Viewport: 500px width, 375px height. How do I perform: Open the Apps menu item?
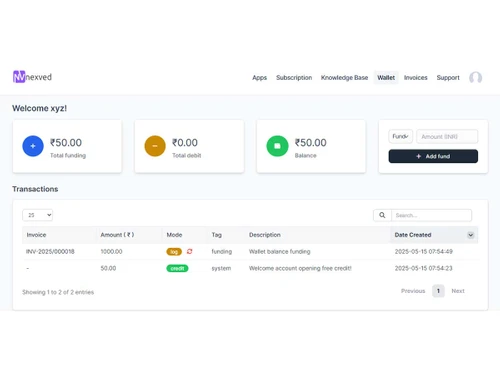click(x=259, y=78)
